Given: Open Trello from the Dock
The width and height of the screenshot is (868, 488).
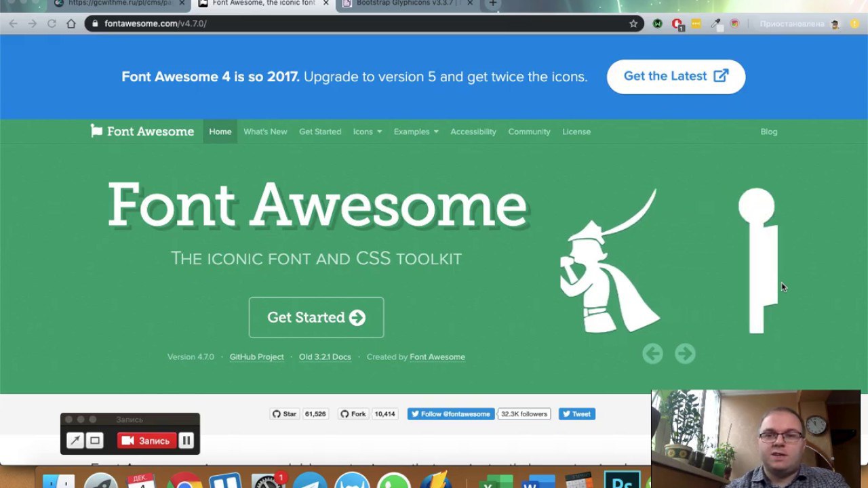Looking at the screenshot, I should tap(226, 480).
